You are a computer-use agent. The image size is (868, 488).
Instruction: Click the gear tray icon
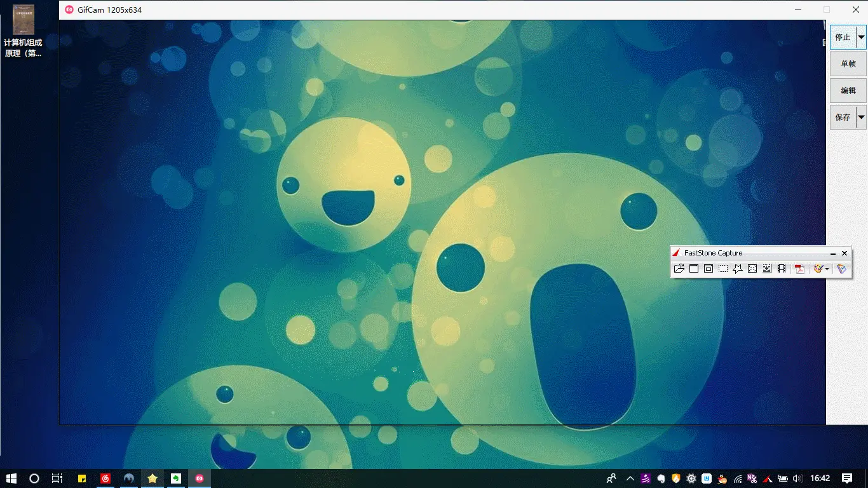pyautogui.click(x=691, y=478)
